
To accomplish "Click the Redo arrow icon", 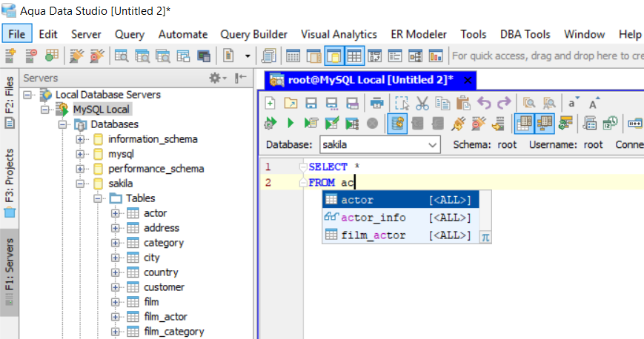I will pos(504,103).
